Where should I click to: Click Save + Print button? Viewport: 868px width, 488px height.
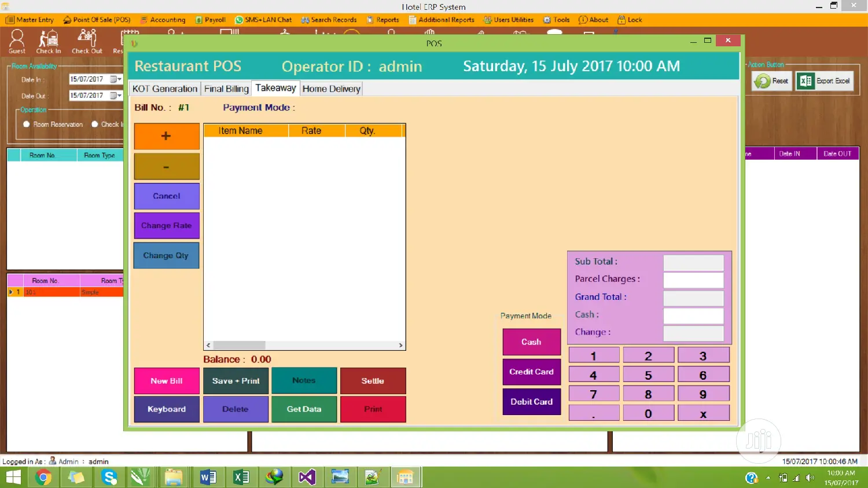[x=236, y=381]
